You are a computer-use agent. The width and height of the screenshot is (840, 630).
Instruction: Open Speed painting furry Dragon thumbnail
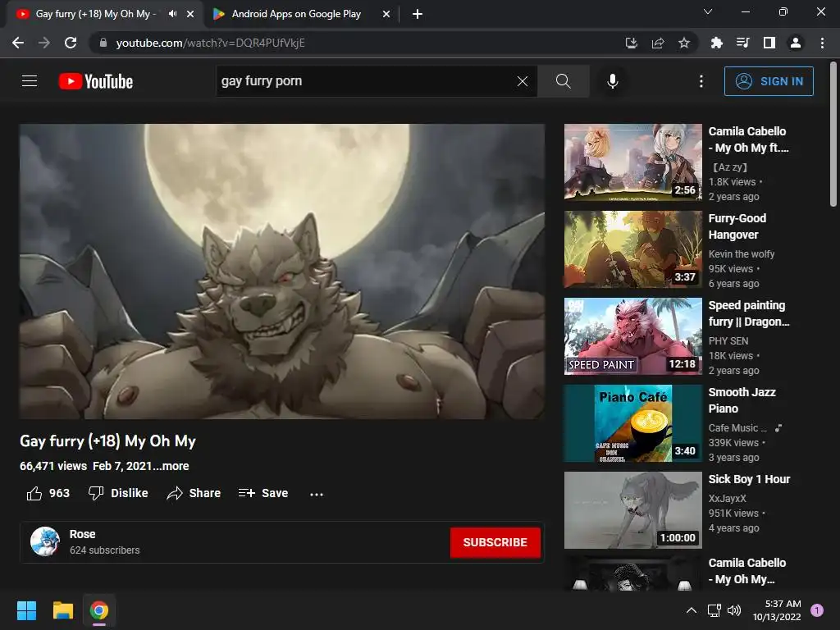pyautogui.click(x=632, y=336)
